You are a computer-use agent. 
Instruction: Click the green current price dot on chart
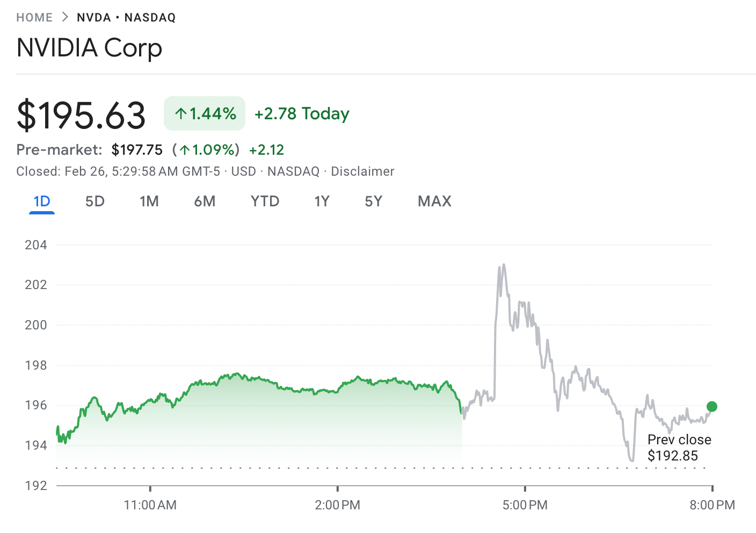(x=712, y=407)
